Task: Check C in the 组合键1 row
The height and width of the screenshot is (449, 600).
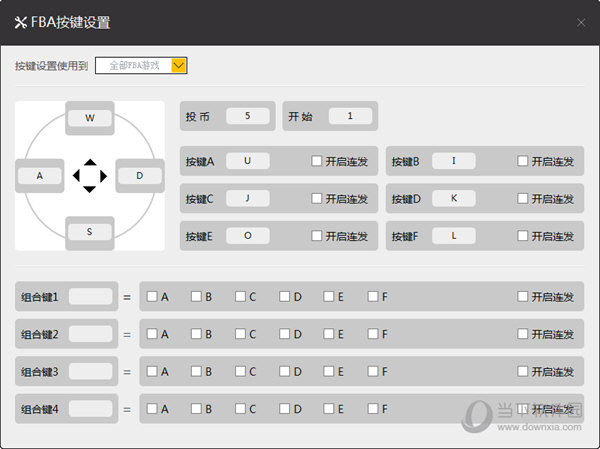Action: point(240,296)
